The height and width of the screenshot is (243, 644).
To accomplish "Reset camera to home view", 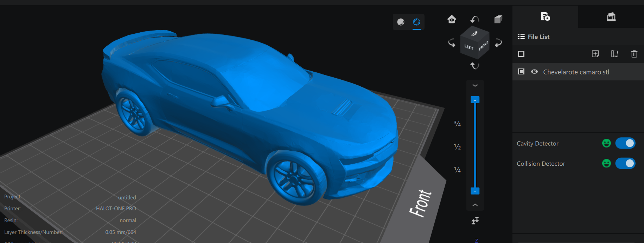I will [x=452, y=19].
